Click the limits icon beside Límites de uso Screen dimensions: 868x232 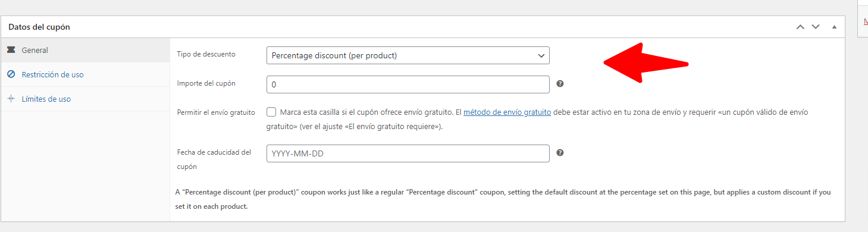(11, 99)
